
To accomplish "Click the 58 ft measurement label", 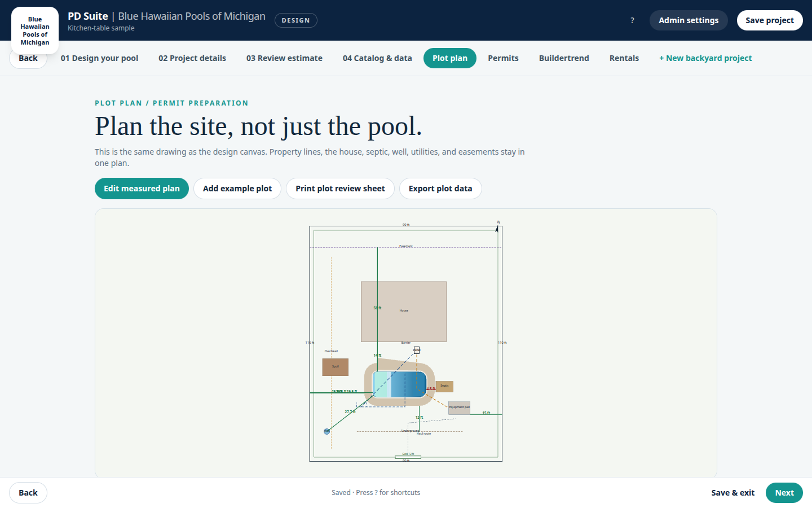I will 377,308.
